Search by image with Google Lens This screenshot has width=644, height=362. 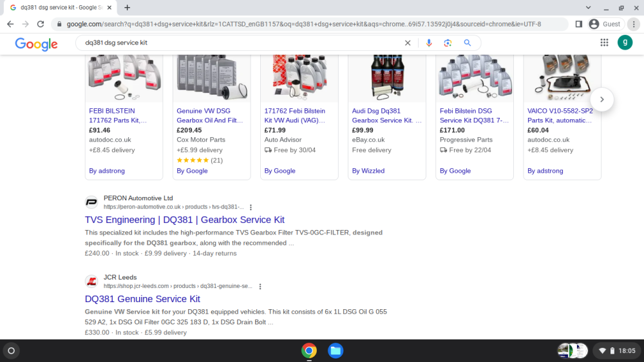point(448,43)
